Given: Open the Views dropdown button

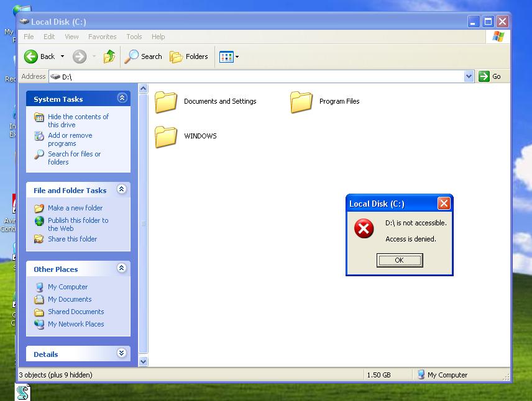Looking at the screenshot, I should pyautogui.click(x=229, y=57).
